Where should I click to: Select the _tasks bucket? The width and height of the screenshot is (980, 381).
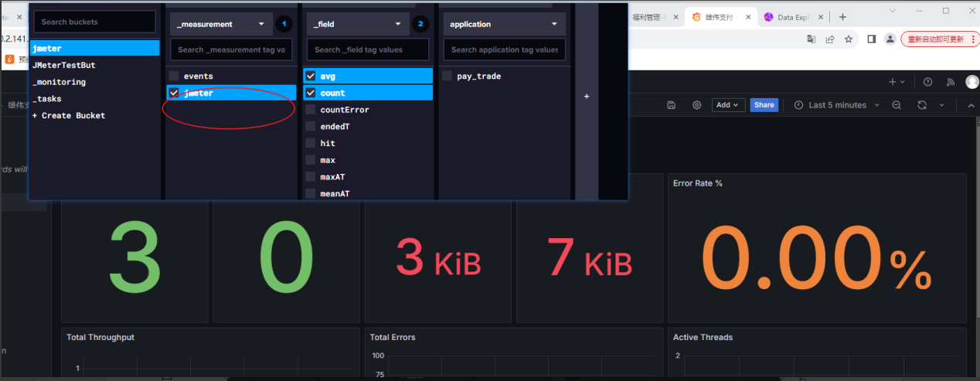(x=95, y=99)
